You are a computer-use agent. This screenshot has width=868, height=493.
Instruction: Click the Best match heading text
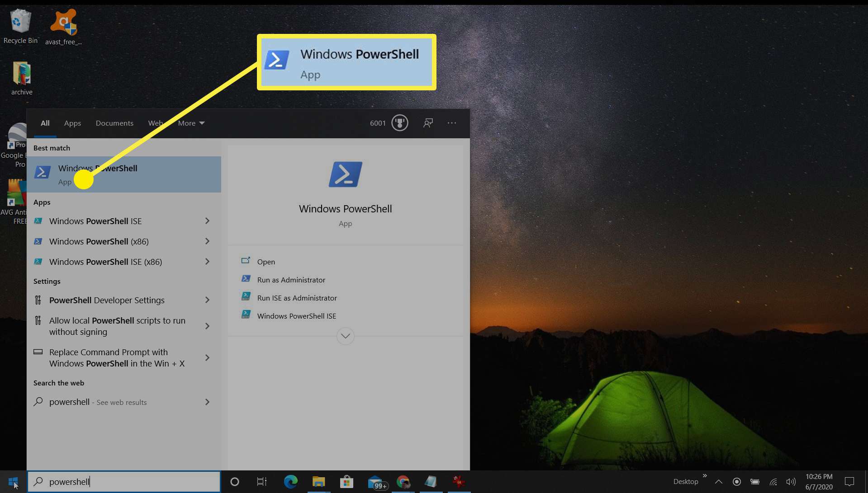tap(52, 148)
